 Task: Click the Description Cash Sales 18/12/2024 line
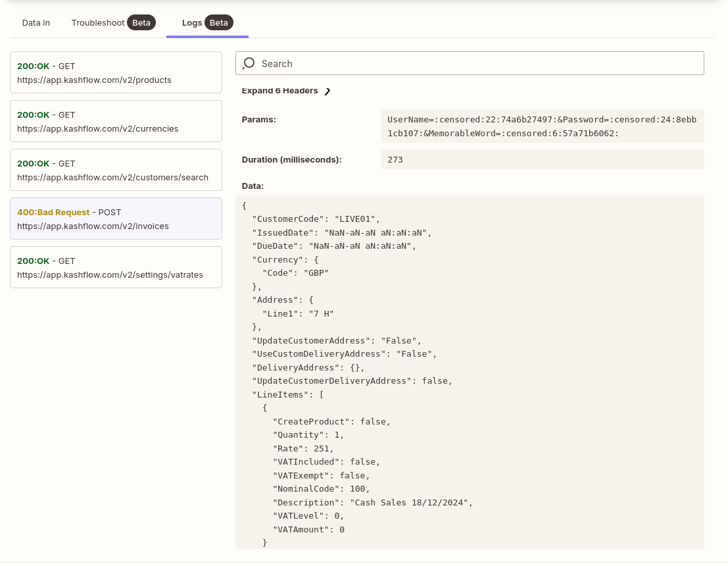click(x=373, y=503)
